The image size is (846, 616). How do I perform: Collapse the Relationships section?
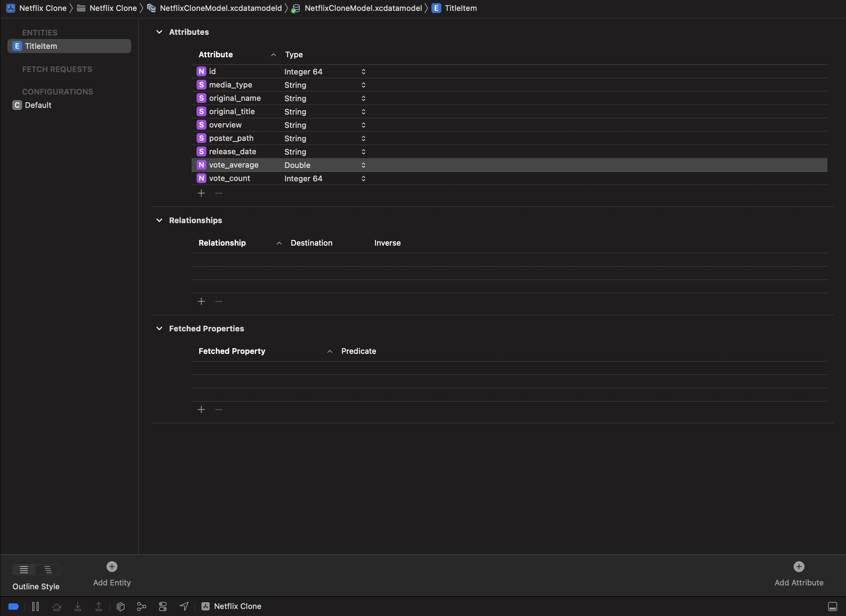click(160, 220)
